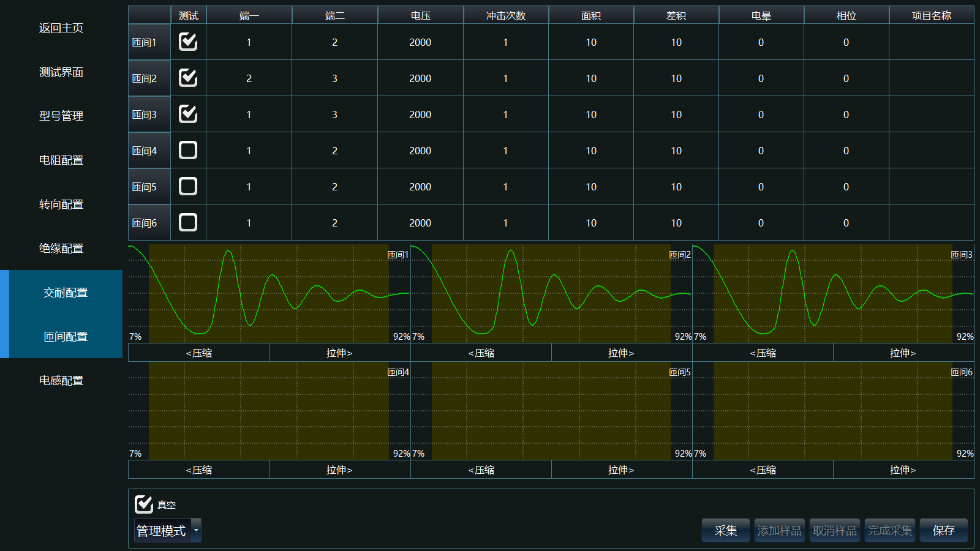Click the 项目名称 cell for 匝间1
The width and height of the screenshot is (980, 551).
tap(931, 42)
